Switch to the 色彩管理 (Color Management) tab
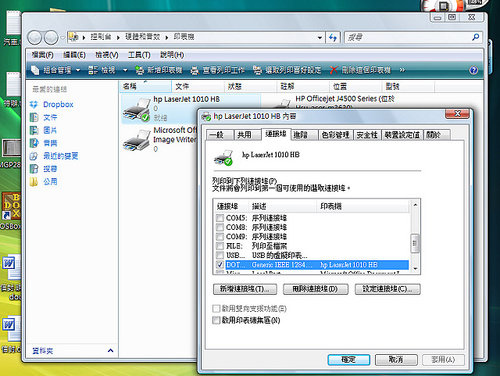 coord(335,135)
